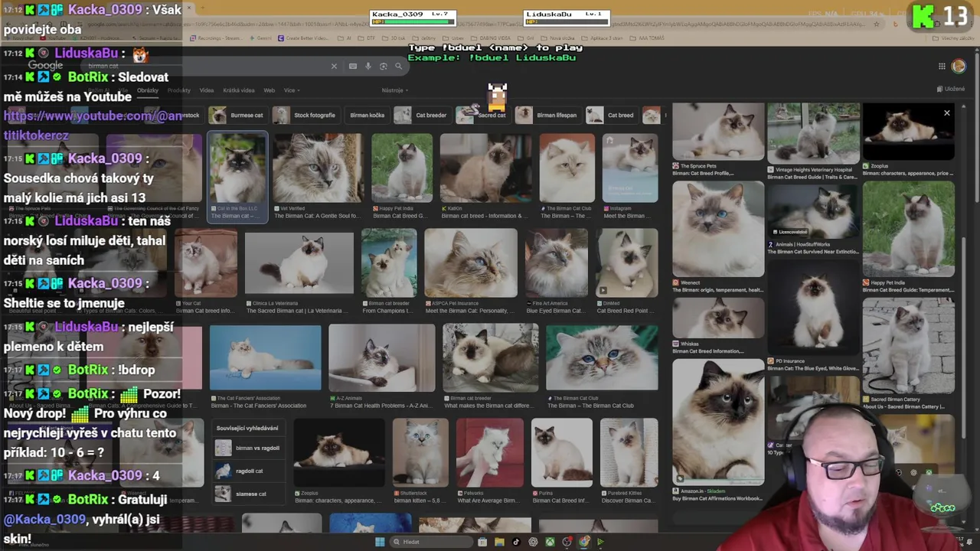Open Shutterstock birman kitten image
The height and width of the screenshot is (551, 980).
coord(420,452)
